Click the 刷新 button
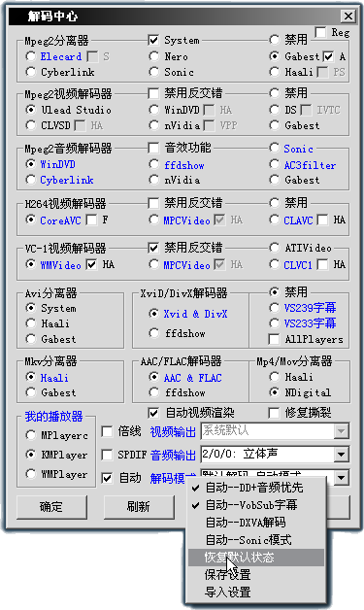The image size is (364, 610). pyautogui.click(x=139, y=506)
